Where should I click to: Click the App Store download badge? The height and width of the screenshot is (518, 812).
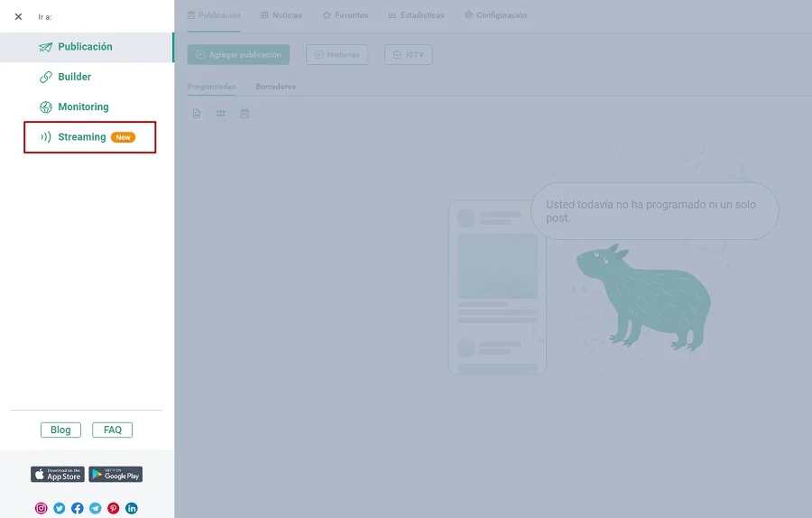[x=58, y=475]
